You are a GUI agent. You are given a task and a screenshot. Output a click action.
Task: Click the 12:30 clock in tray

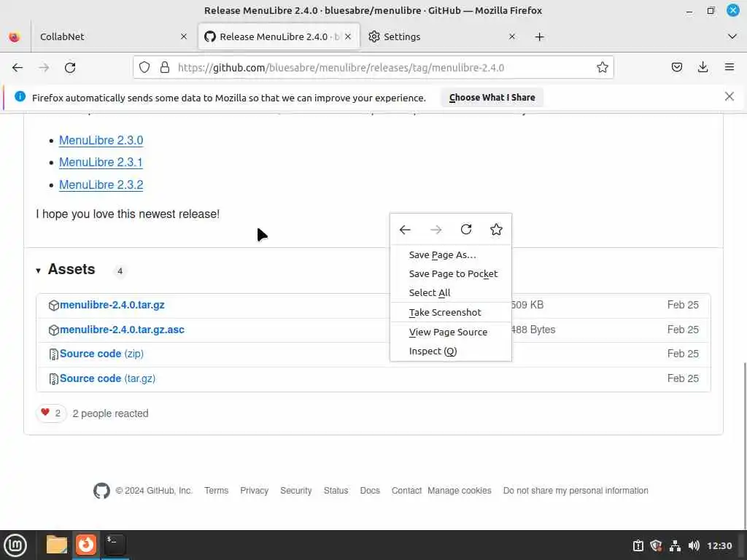(x=719, y=545)
